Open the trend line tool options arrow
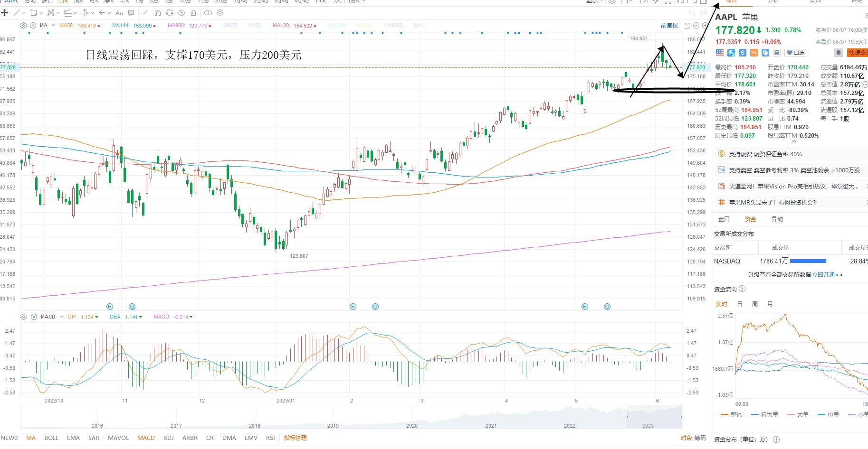The height and width of the screenshot is (449, 868). coord(23,13)
